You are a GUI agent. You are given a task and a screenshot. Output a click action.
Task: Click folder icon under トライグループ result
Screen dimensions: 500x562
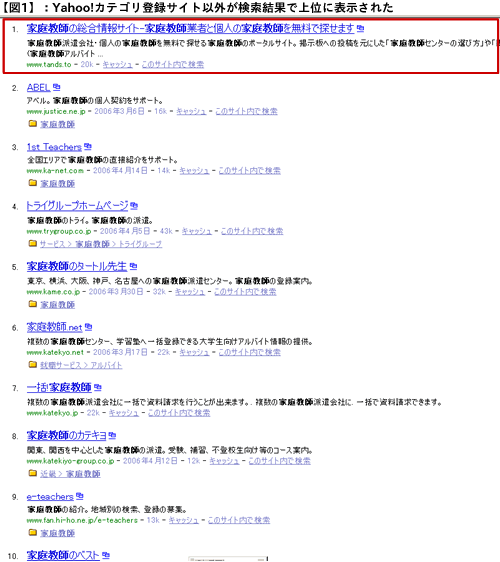click(33, 243)
